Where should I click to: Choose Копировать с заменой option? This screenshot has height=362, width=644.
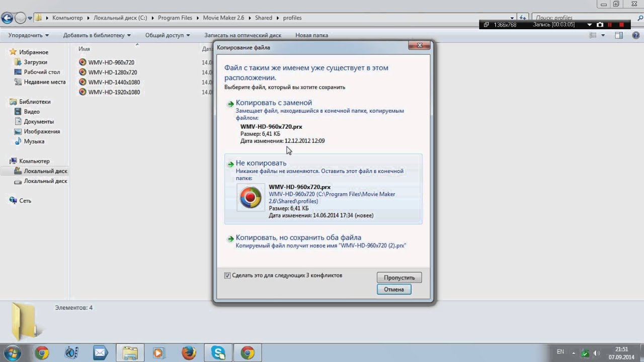(323, 122)
